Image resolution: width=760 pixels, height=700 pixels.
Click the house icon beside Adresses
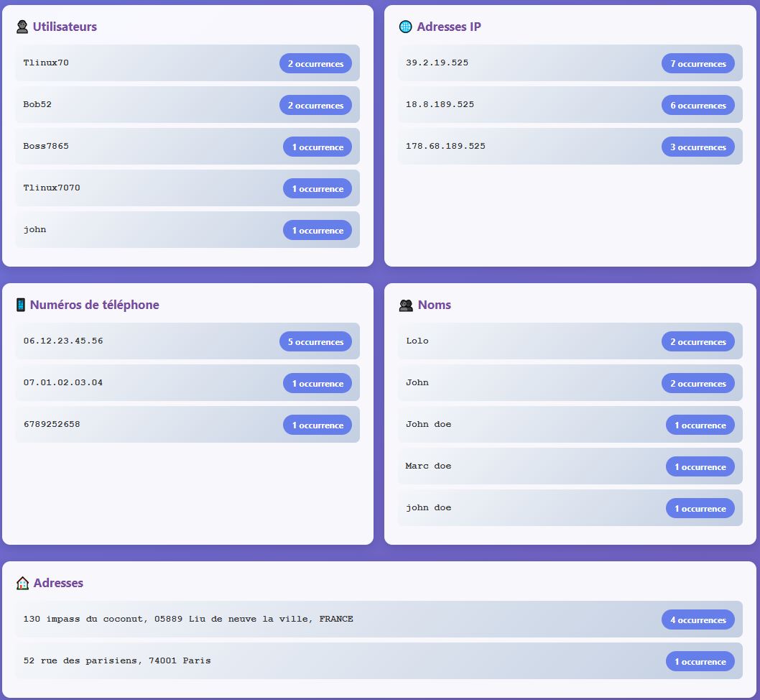coord(22,584)
